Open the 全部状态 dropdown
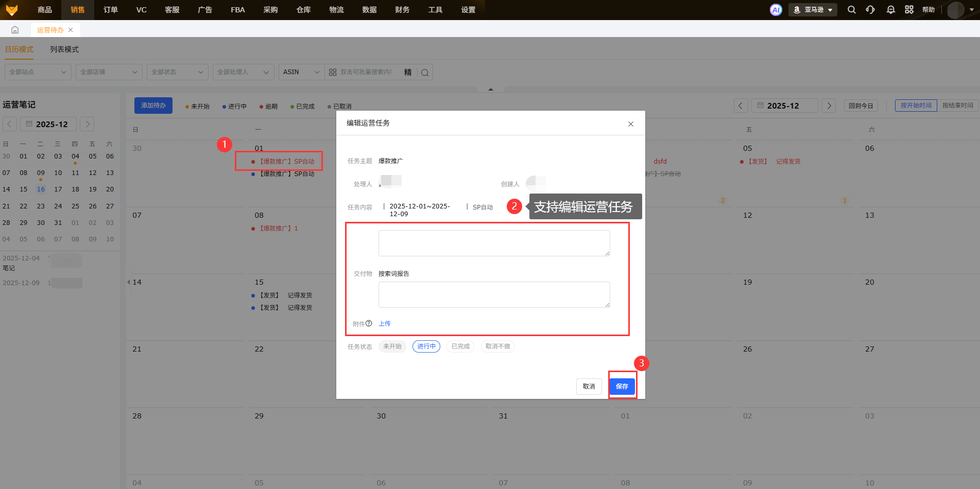The width and height of the screenshot is (980, 489). pyautogui.click(x=178, y=72)
